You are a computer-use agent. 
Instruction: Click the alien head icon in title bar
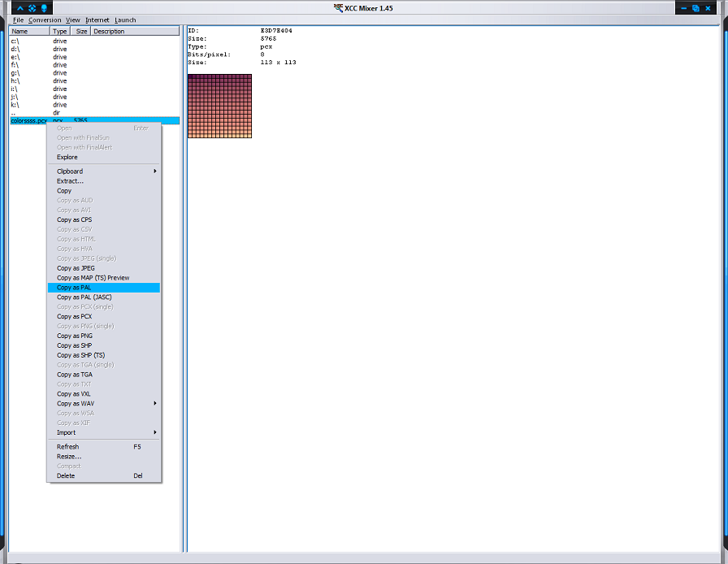[x=43, y=8]
